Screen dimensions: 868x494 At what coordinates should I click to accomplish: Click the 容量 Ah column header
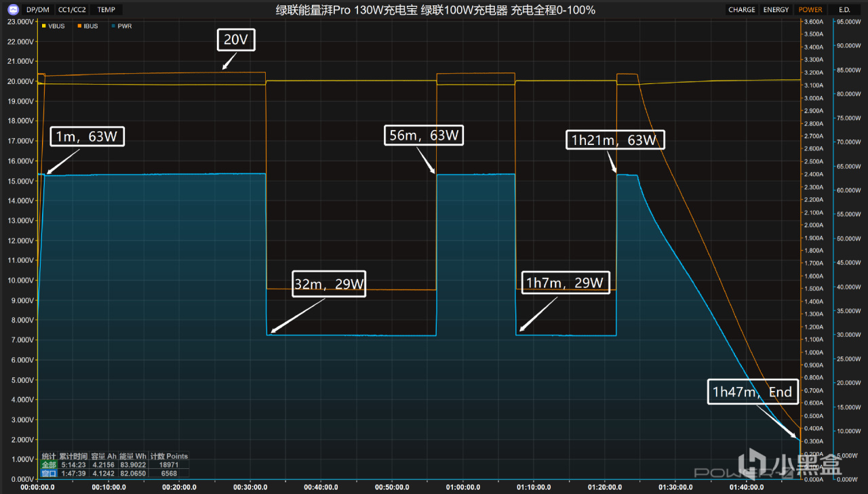[x=104, y=456]
